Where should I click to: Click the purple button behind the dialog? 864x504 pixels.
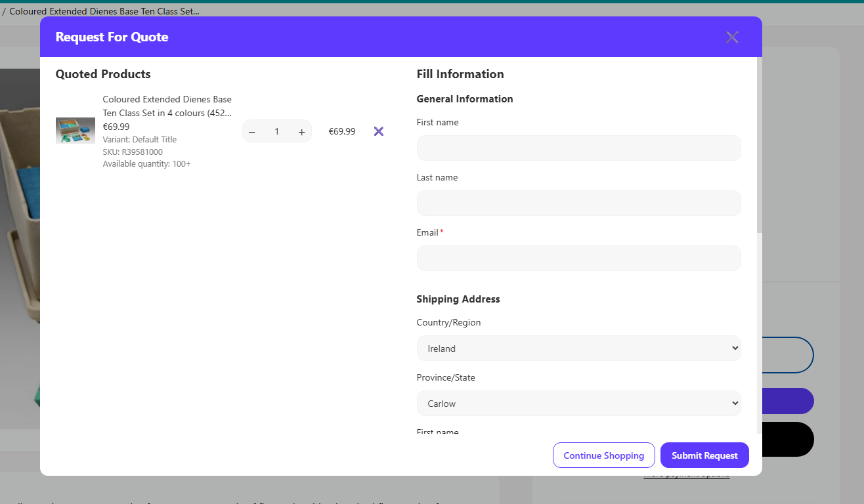(788, 401)
